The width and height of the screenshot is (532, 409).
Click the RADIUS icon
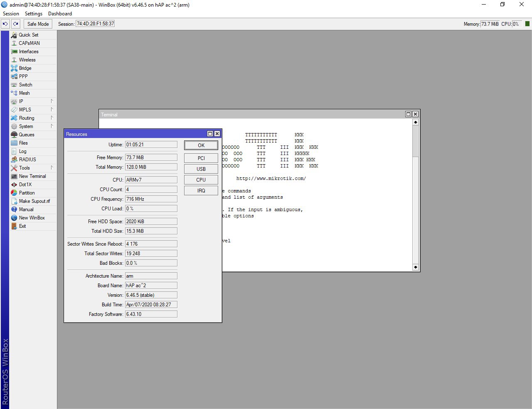pyautogui.click(x=14, y=160)
